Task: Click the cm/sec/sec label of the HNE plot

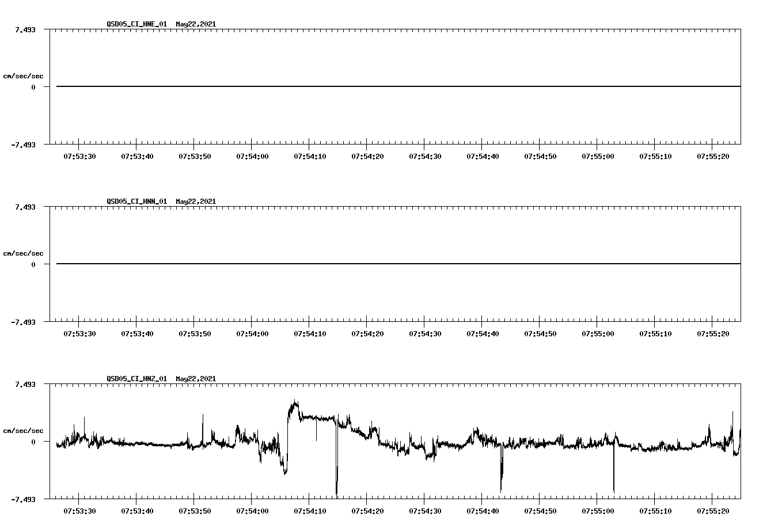Action: pos(24,75)
